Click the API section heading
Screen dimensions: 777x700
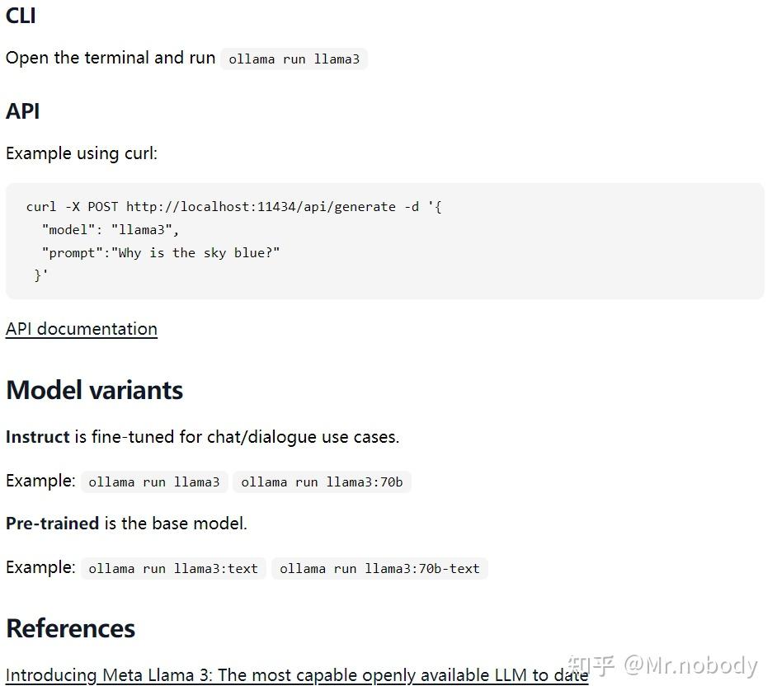point(22,110)
